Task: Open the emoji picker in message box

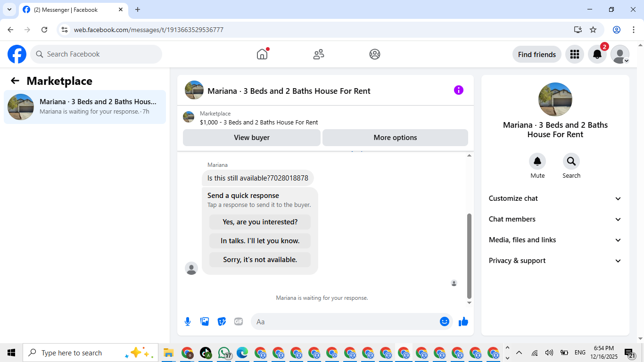Action: [x=445, y=321]
